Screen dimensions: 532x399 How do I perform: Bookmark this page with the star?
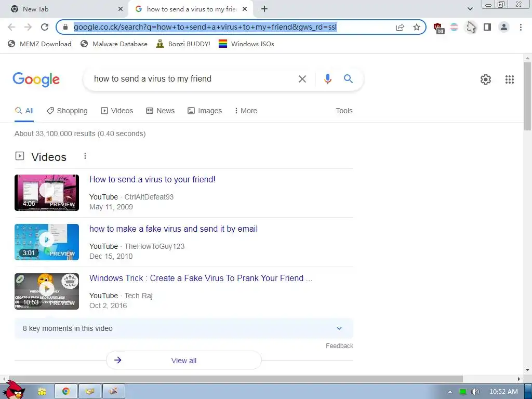417,27
